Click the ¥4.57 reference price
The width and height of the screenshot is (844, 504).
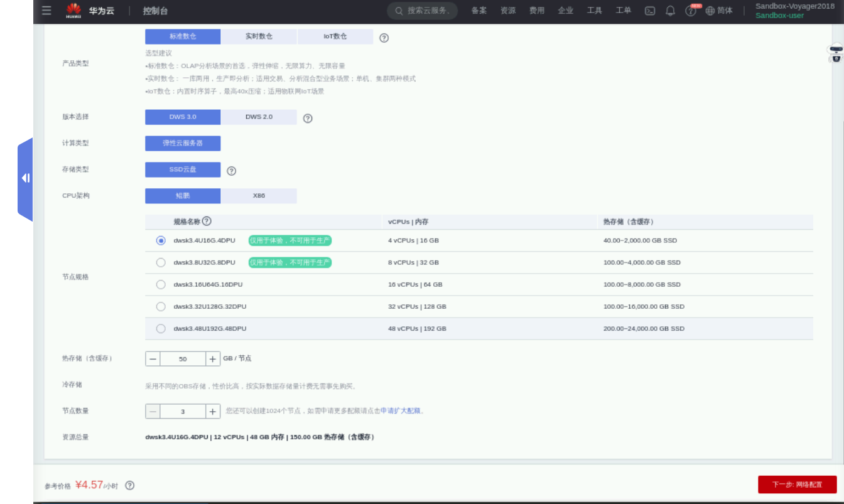(89, 485)
